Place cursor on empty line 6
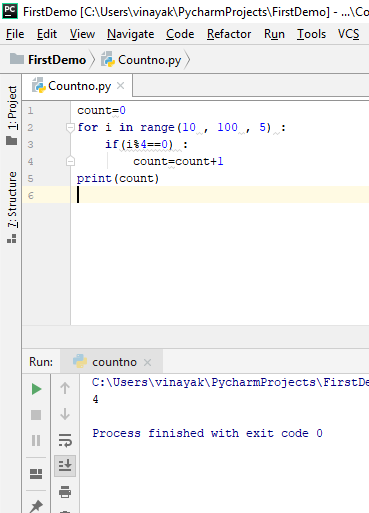 pyautogui.click(x=220, y=195)
